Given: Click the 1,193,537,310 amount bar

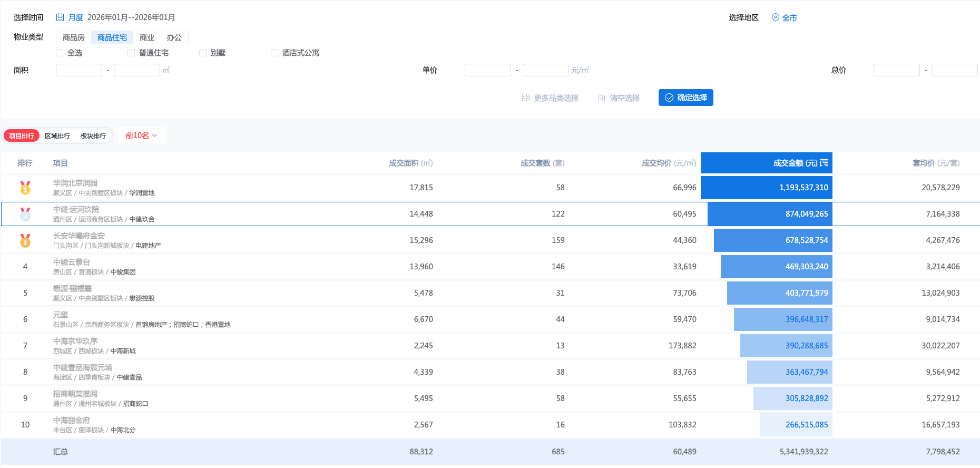Looking at the screenshot, I should click(x=766, y=188).
